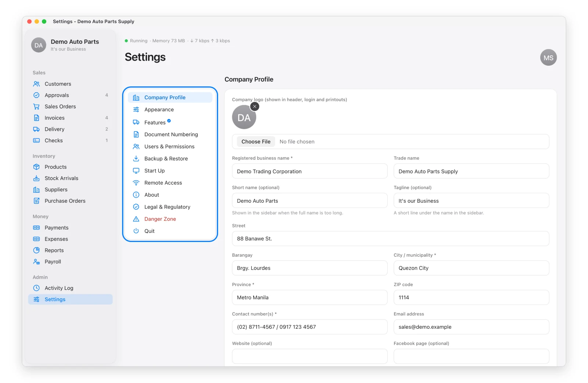Click the Trade name input field
This screenshot has height=383, width=588.
[472, 171]
